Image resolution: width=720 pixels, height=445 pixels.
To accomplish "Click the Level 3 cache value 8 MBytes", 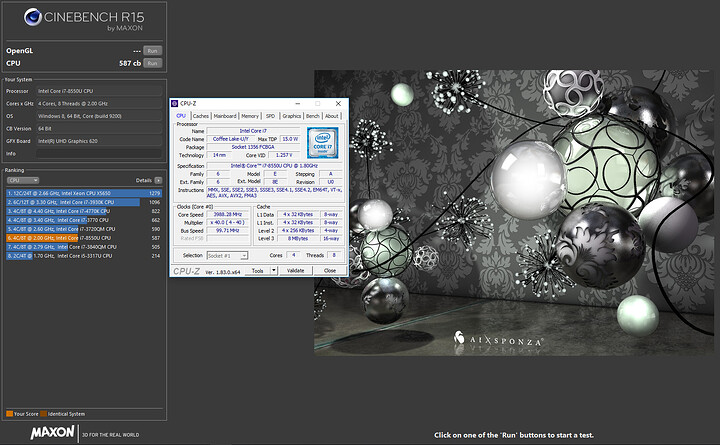I will [x=298, y=239].
